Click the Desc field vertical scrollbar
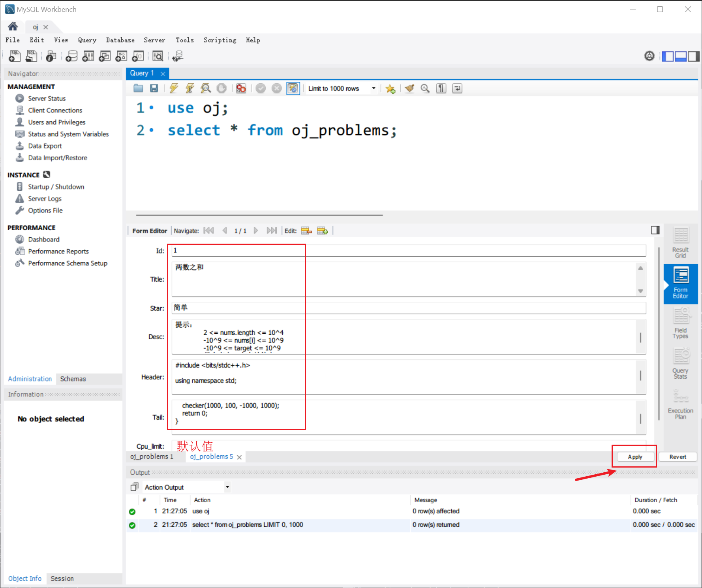 pos(640,337)
